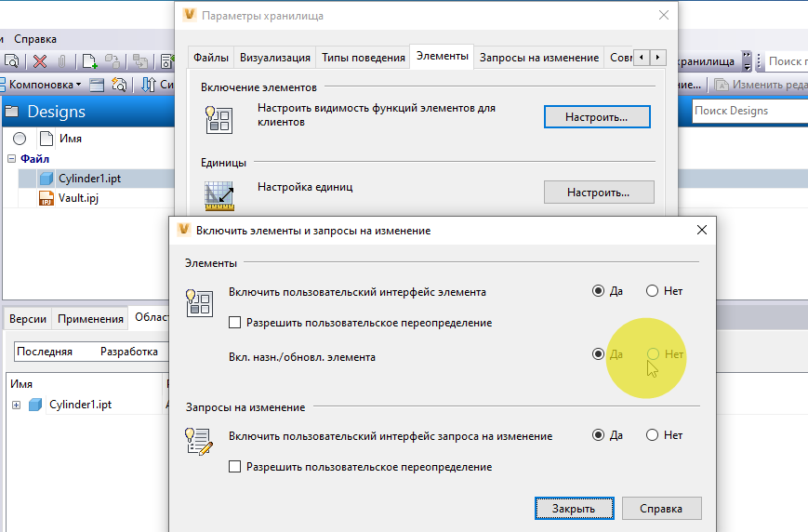
Task: Switch to the Файлы tab
Action: (x=211, y=58)
